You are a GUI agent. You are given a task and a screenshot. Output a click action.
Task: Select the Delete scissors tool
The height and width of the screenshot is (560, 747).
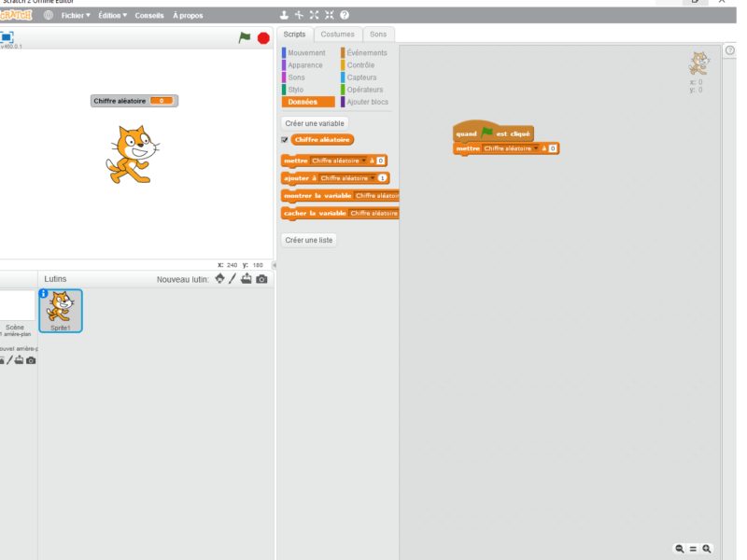point(299,15)
